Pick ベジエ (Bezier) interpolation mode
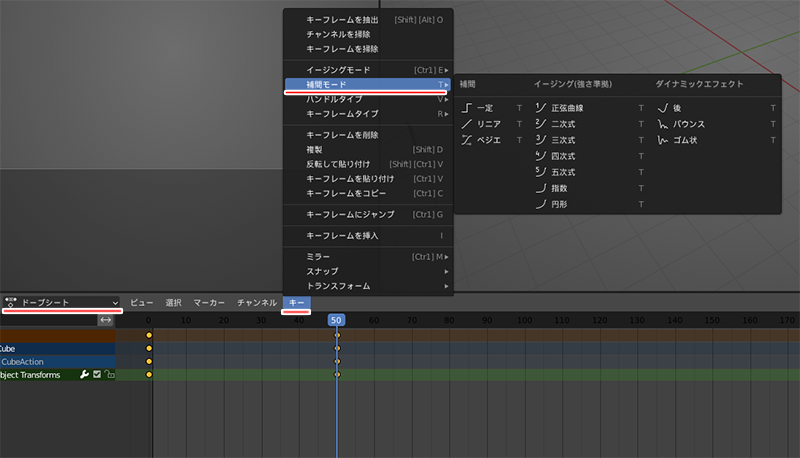 point(488,140)
